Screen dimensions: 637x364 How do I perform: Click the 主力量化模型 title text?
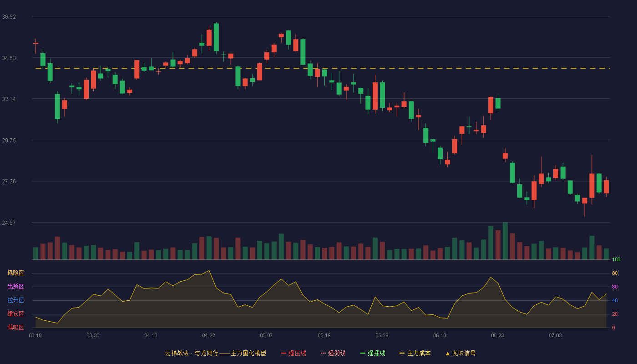(x=248, y=353)
